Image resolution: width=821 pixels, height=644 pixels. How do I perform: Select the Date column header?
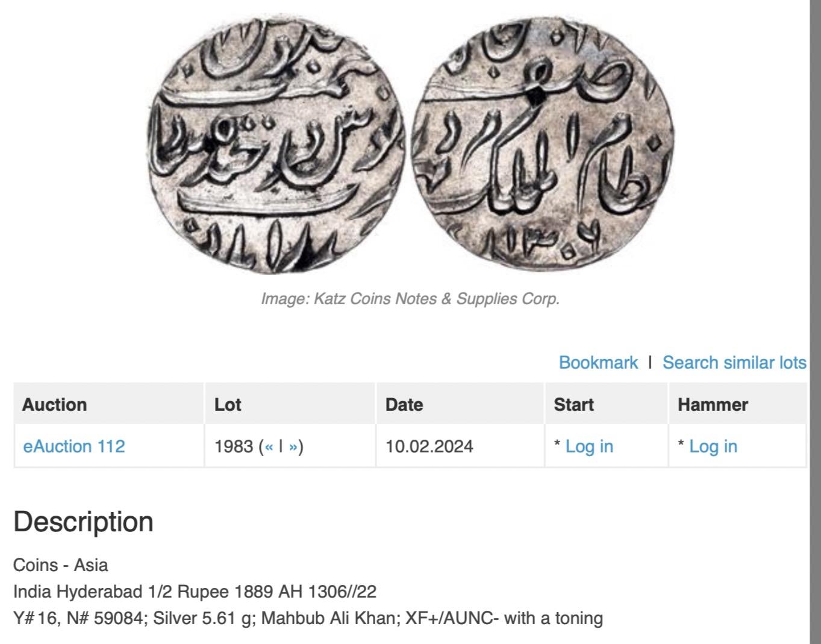(460, 404)
